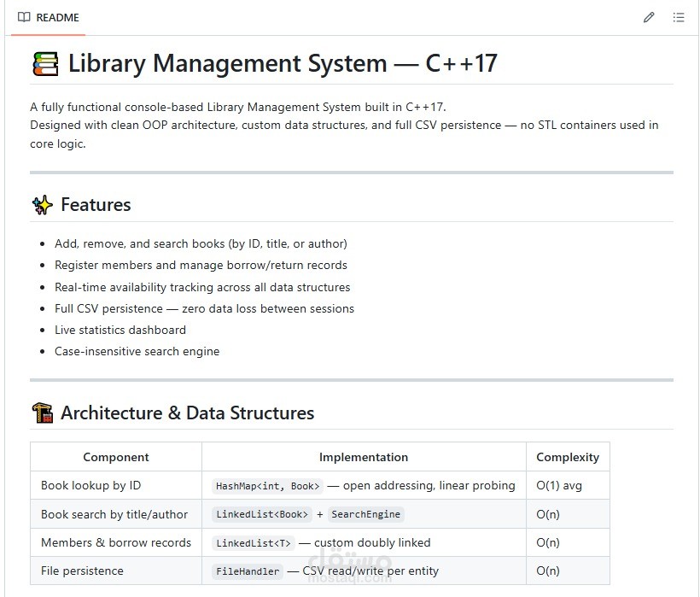Click the books emoji in the main title
The image size is (700, 597).
[43, 63]
